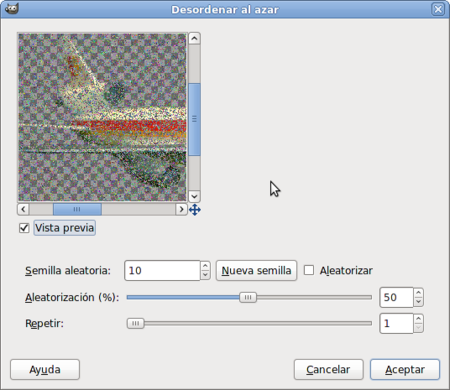
Task: Decrease Semilla aleatoria with down stepper
Action: pos(205,275)
